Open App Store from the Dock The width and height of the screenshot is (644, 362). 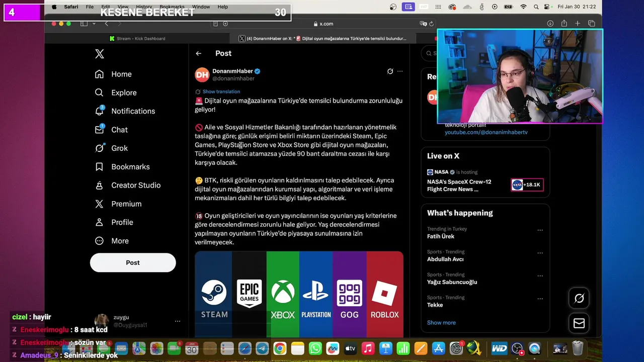(439, 348)
